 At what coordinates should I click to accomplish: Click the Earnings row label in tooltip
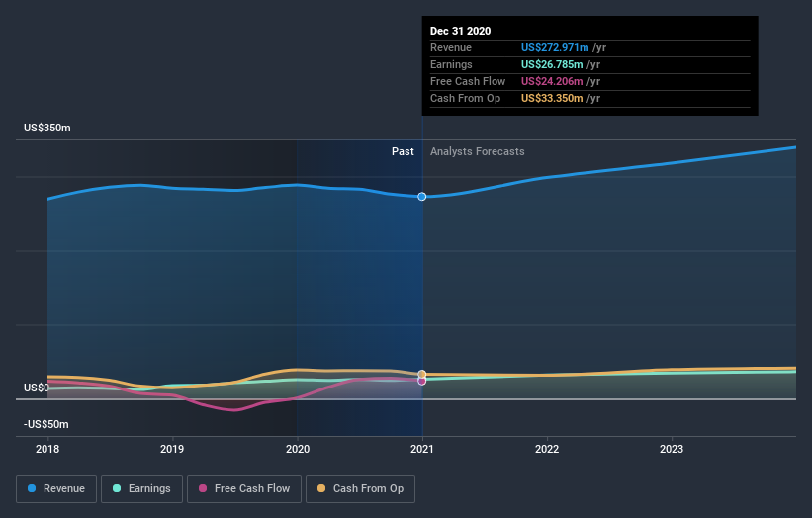451,64
